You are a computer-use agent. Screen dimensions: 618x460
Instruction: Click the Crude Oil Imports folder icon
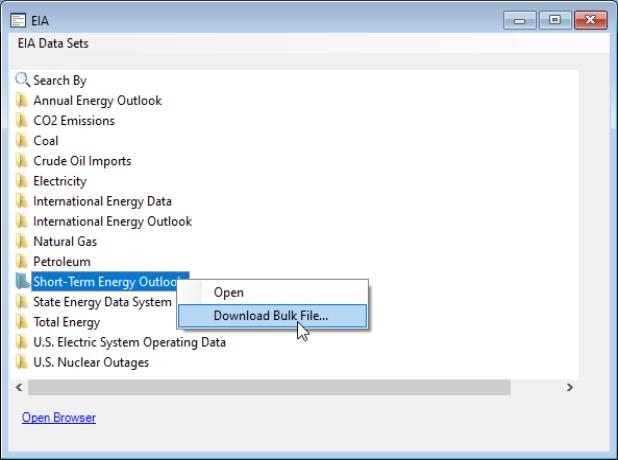pyautogui.click(x=22, y=161)
